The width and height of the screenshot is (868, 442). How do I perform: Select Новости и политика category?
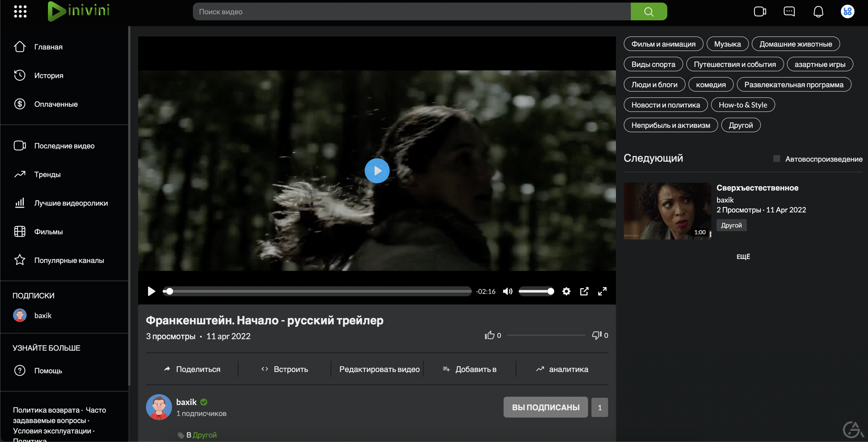(x=666, y=105)
